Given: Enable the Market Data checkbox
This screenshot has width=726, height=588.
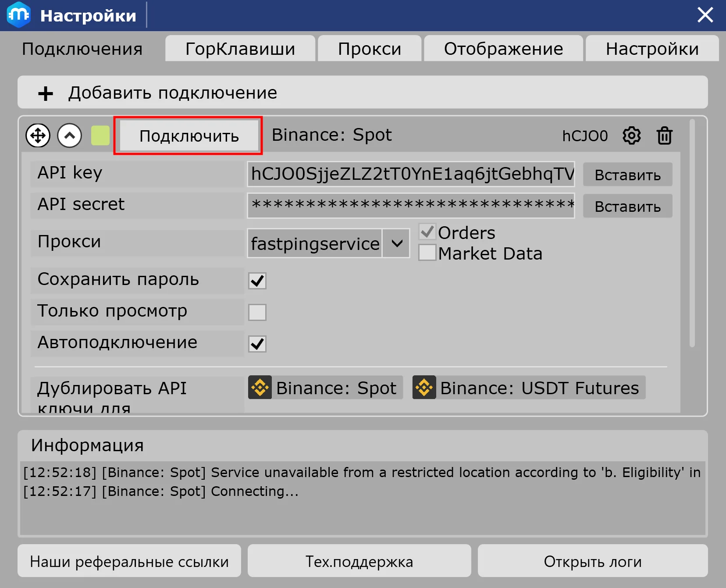Looking at the screenshot, I should coord(427,253).
